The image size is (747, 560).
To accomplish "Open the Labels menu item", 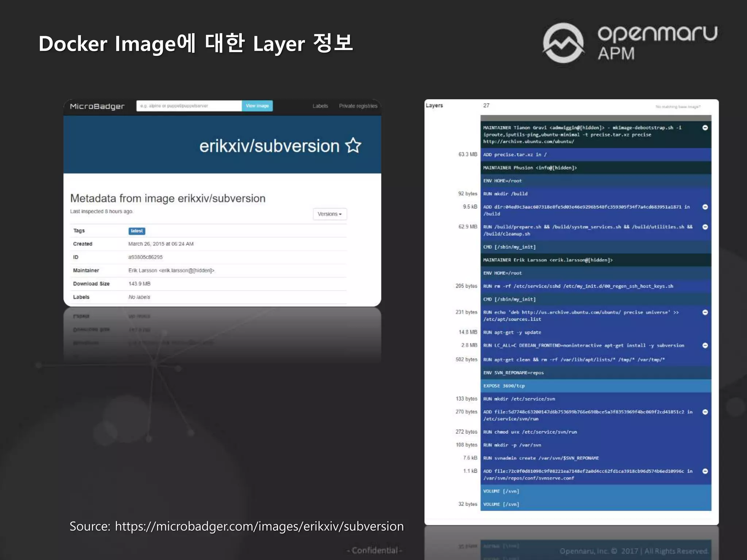I will pos(320,106).
